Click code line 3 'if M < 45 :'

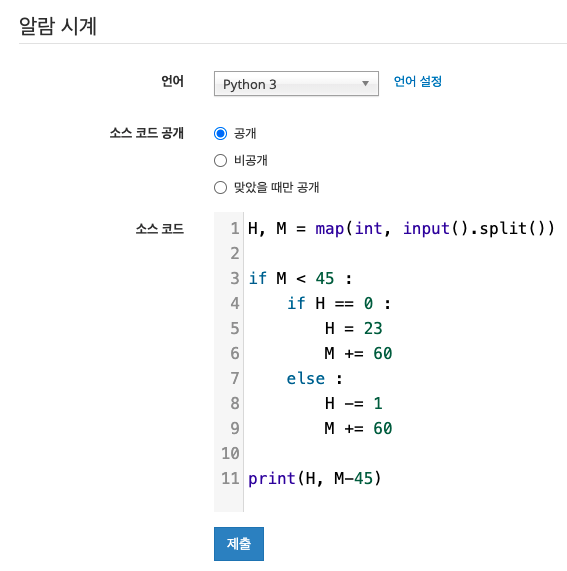(x=300, y=279)
